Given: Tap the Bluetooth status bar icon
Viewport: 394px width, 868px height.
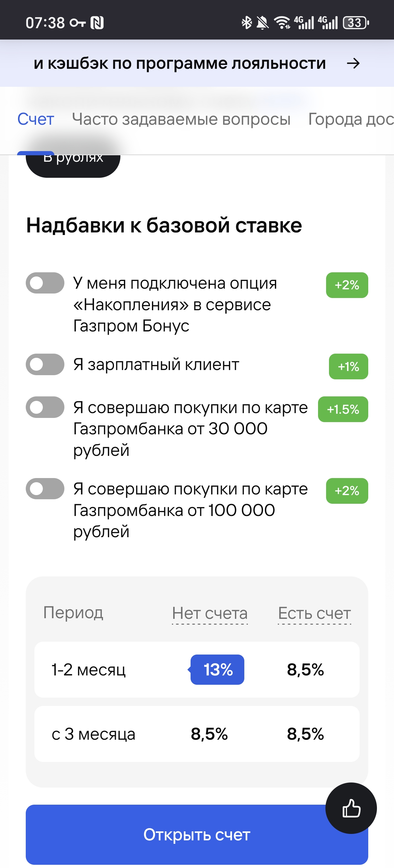Looking at the screenshot, I should pos(247,23).
